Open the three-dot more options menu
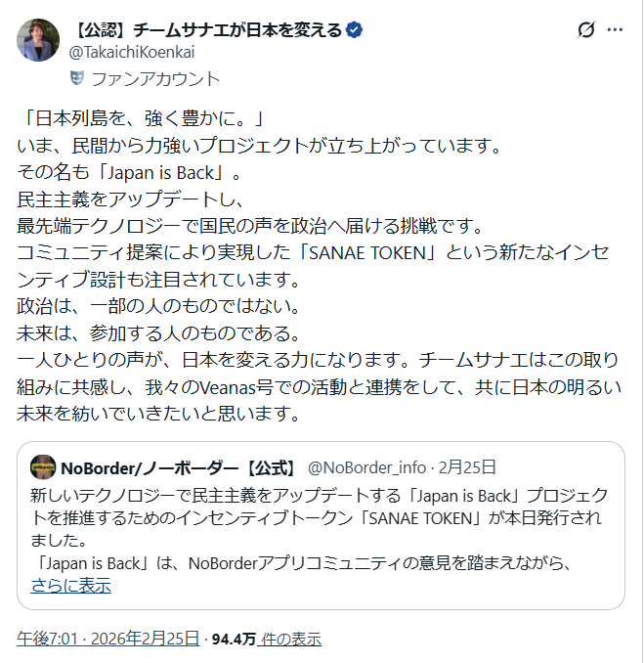Screen dimensions: 644x663 (x=615, y=30)
